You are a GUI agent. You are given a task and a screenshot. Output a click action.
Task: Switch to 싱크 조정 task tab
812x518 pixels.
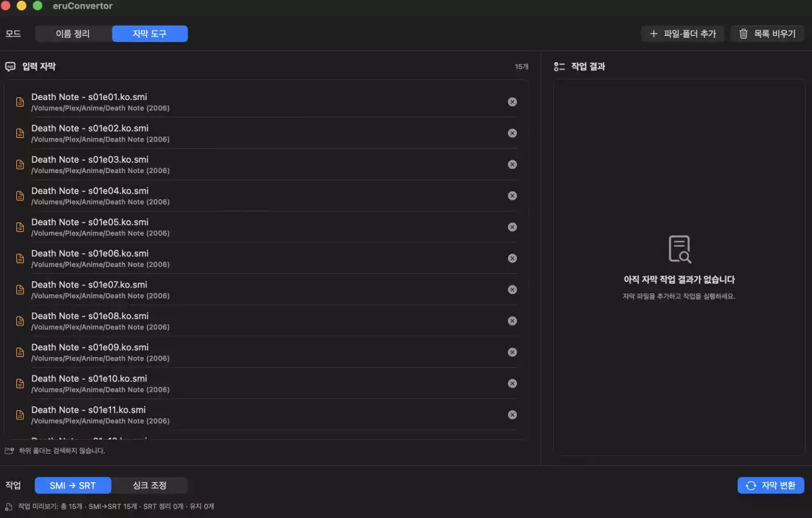150,486
